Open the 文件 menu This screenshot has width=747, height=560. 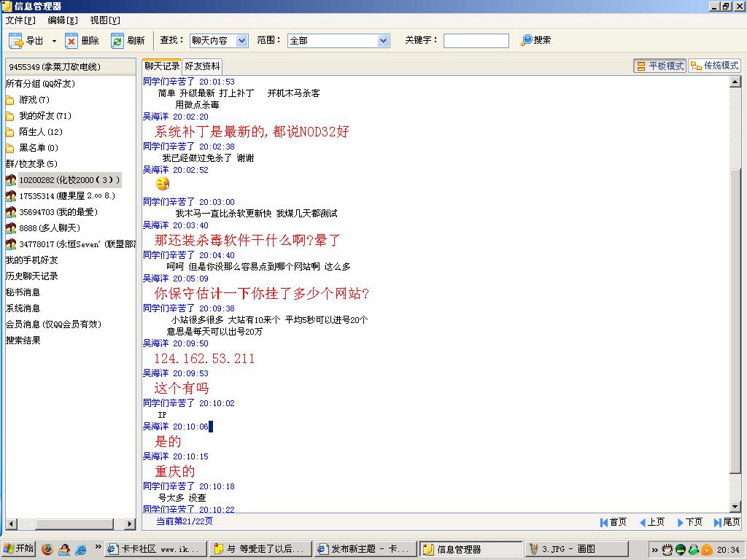20,20
